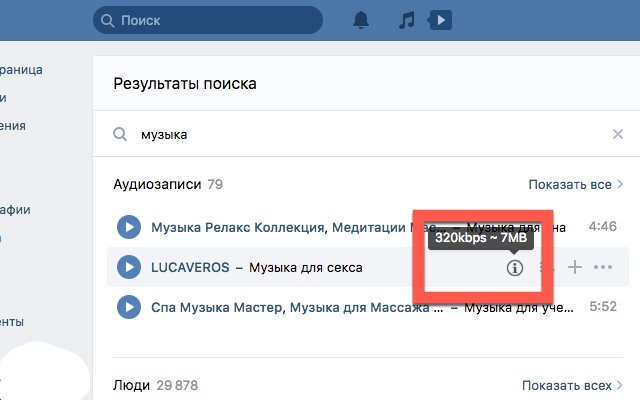Focus the top Поиск search field
640x400 pixels.
208,20
